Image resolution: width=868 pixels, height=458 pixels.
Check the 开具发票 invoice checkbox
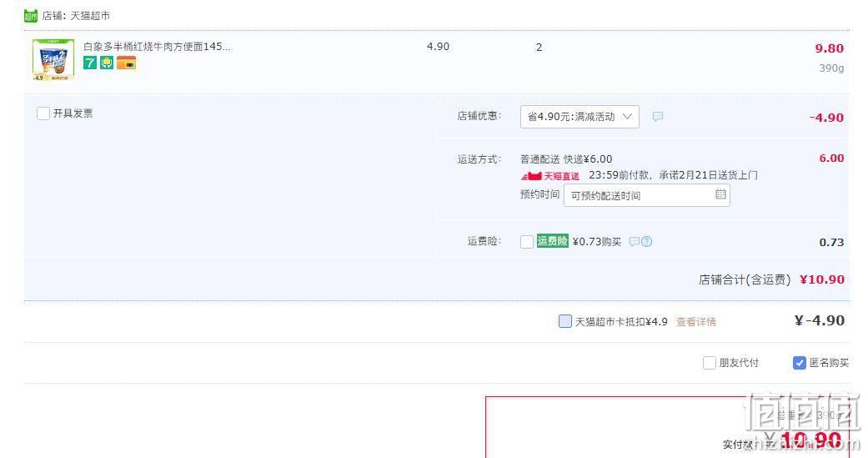[43, 113]
